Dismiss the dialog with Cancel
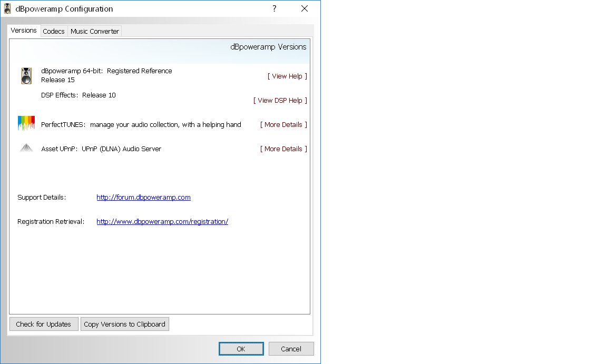This screenshot has width=607, height=364. pyautogui.click(x=291, y=349)
